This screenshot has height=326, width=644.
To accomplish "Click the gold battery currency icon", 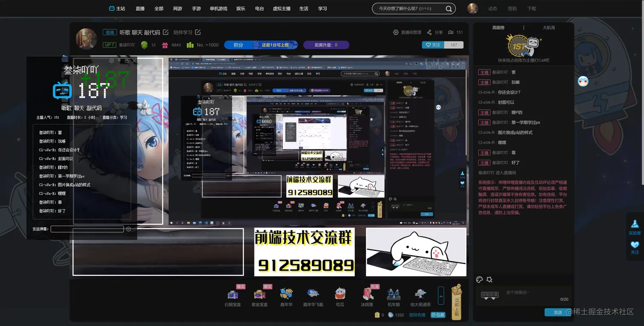I will click(x=377, y=315).
